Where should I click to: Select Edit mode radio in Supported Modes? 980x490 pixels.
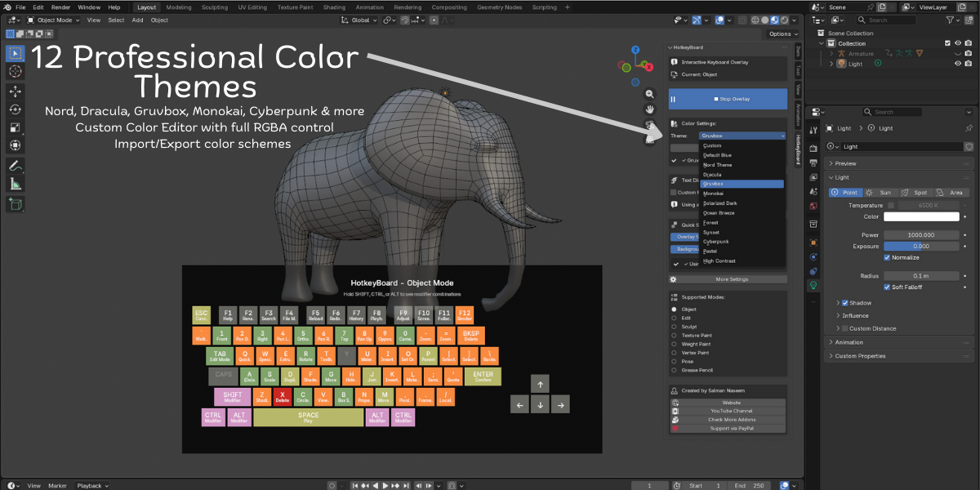674,318
